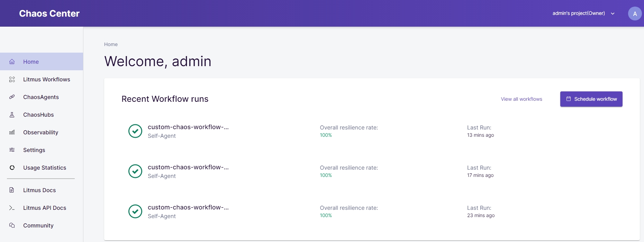644x242 pixels.
Task: Open the Community sidebar link
Action: (x=38, y=225)
